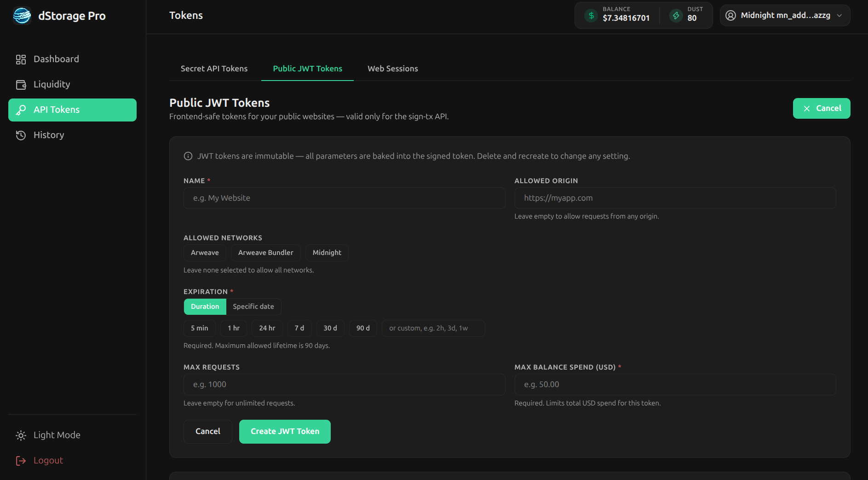The image size is (868, 480).
Task: Click the History clock icon
Action: coord(21,135)
